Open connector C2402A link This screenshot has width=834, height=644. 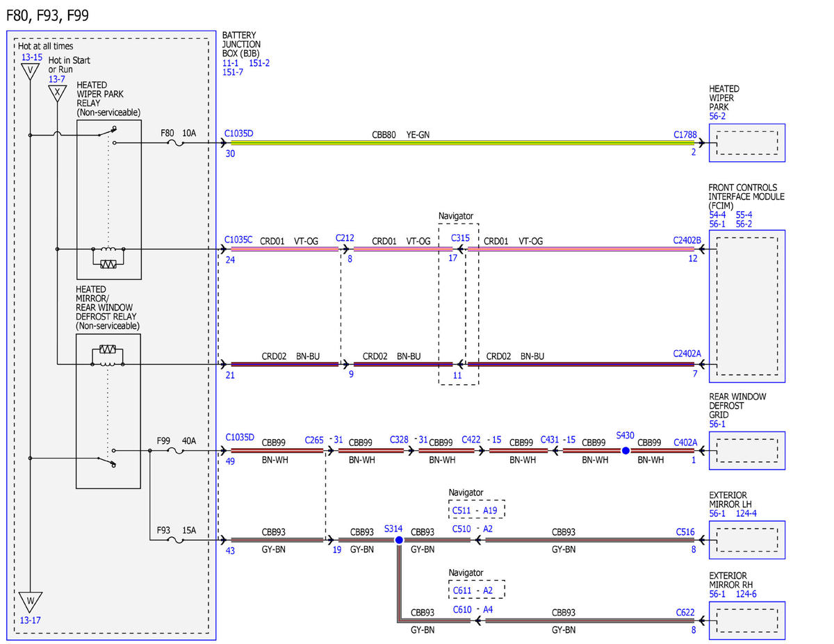click(687, 354)
